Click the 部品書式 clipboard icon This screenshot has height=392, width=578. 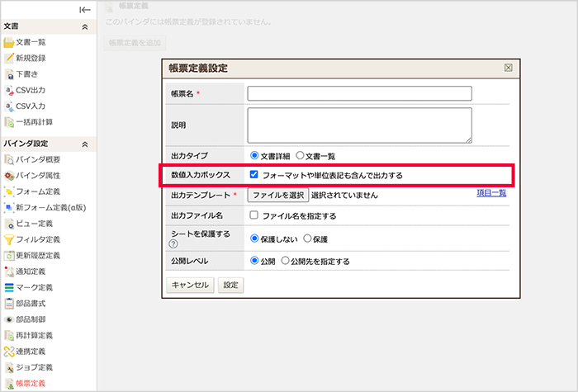click(9, 304)
